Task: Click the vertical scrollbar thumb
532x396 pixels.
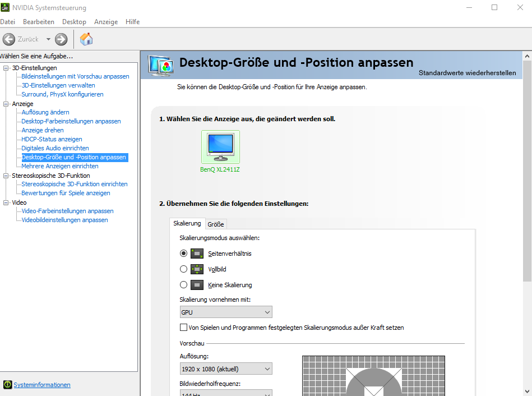Action: (x=528, y=171)
